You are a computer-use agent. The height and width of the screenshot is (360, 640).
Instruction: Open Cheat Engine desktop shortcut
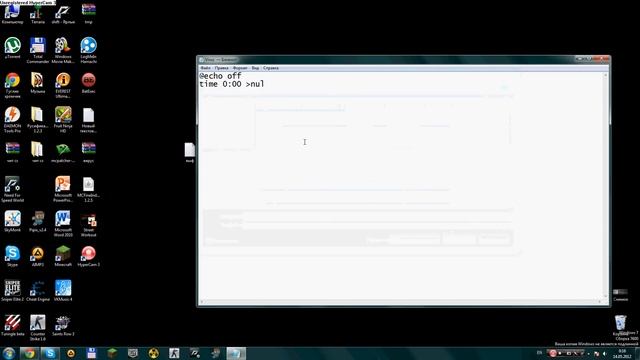[x=38, y=291]
